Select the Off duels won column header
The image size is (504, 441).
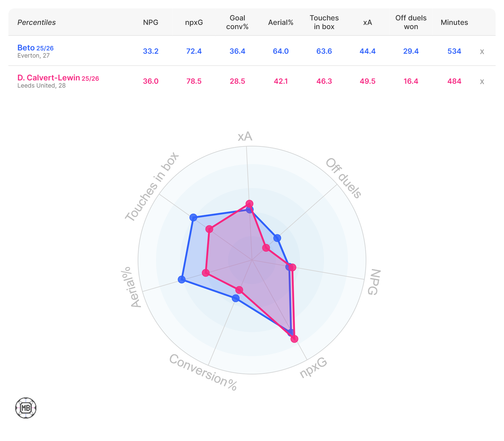(x=411, y=22)
